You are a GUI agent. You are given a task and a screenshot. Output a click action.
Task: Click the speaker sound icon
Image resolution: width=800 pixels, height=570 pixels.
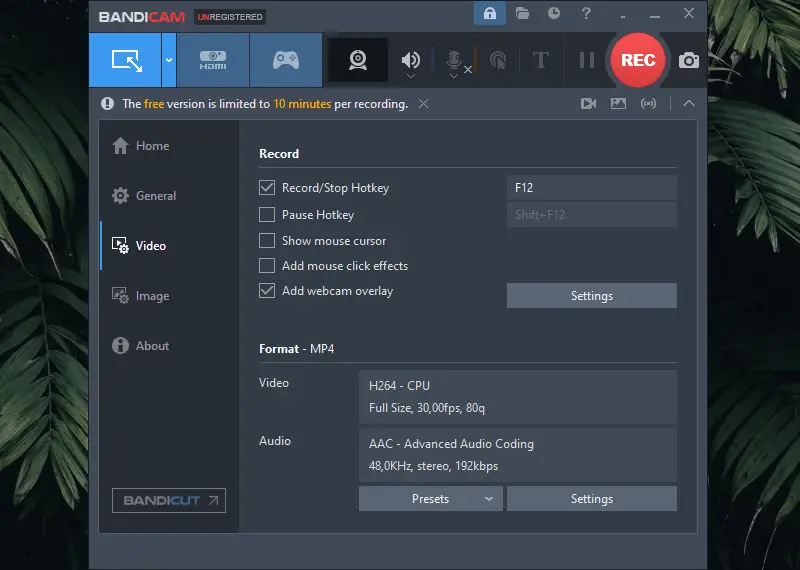pos(411,60)
